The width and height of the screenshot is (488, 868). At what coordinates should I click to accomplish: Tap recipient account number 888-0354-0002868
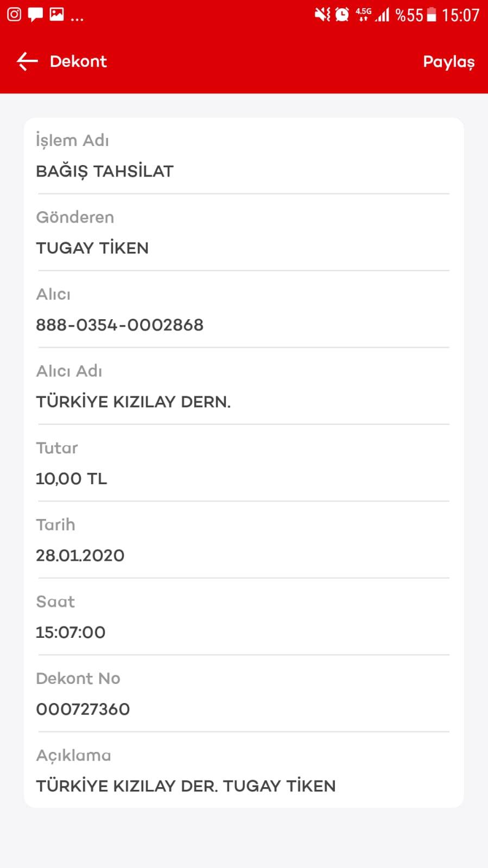[x=119, y=325]
